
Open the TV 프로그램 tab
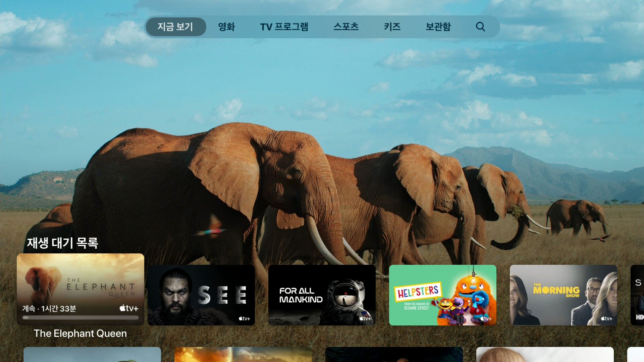(284, 27)
